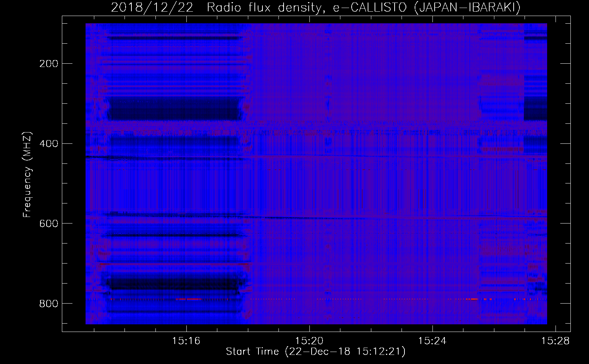
Task: Click the 400 frequency tick label
Action: (x=49, y=144)
